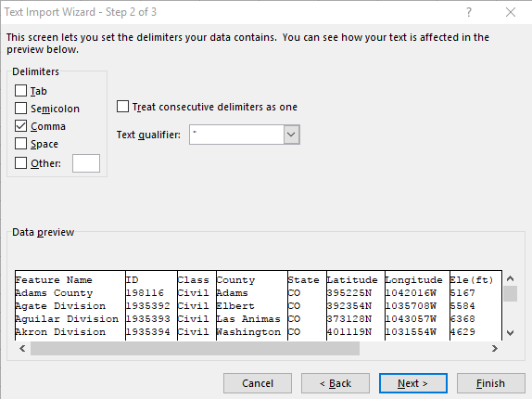Viewport: 532px width, 399px height.
Task: Open the Text qualifier dropdown arrow
Action: tap(291, 135)
